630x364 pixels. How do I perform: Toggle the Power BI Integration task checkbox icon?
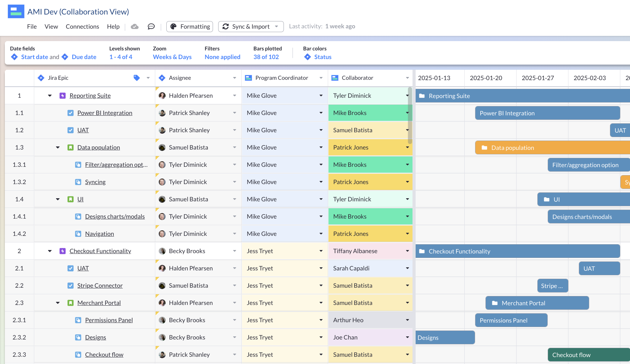click(71, 113)
